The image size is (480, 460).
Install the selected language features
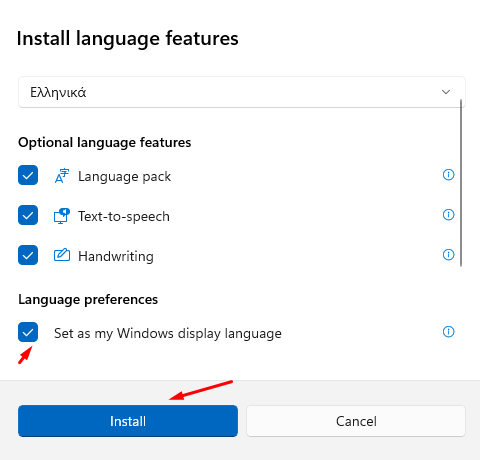128,421
